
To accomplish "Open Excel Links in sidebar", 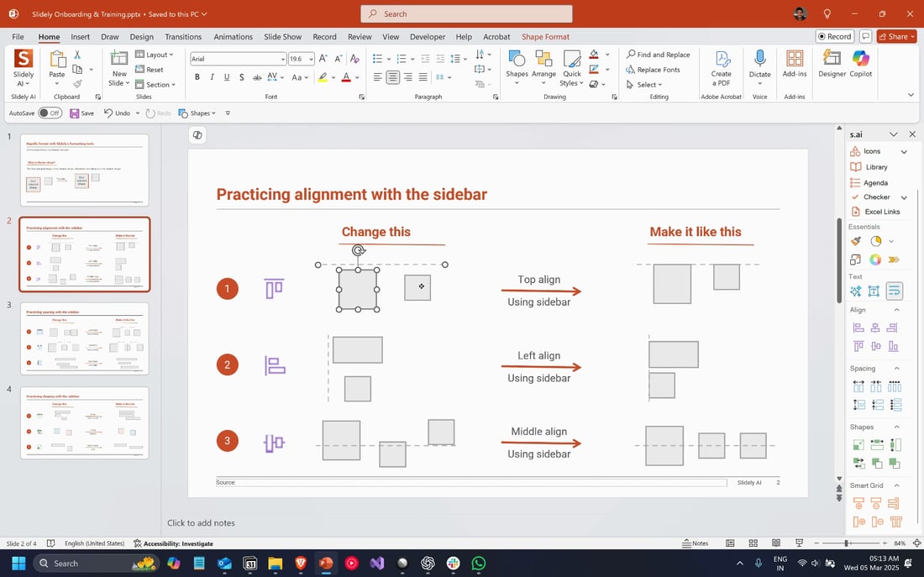I will tap(875, 212).
